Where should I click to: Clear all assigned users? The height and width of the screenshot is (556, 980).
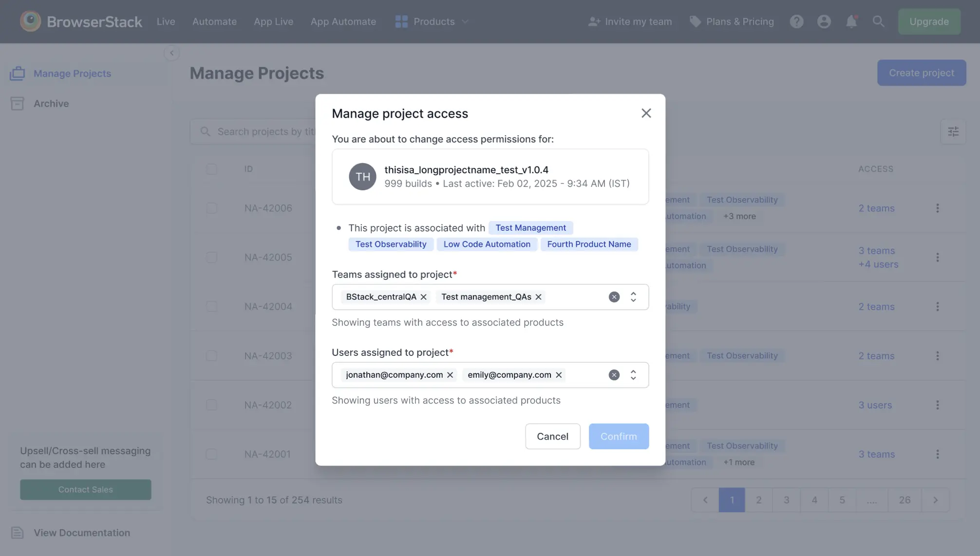point(614,375)
